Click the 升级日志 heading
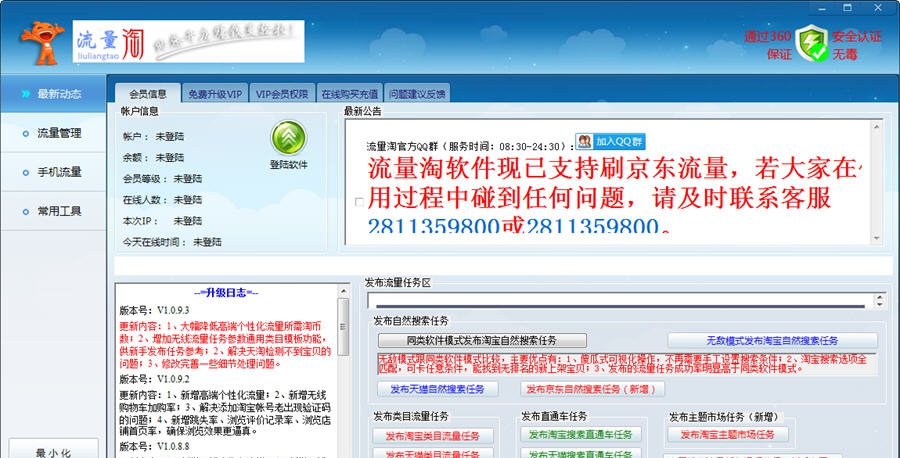 click(226, 293)
